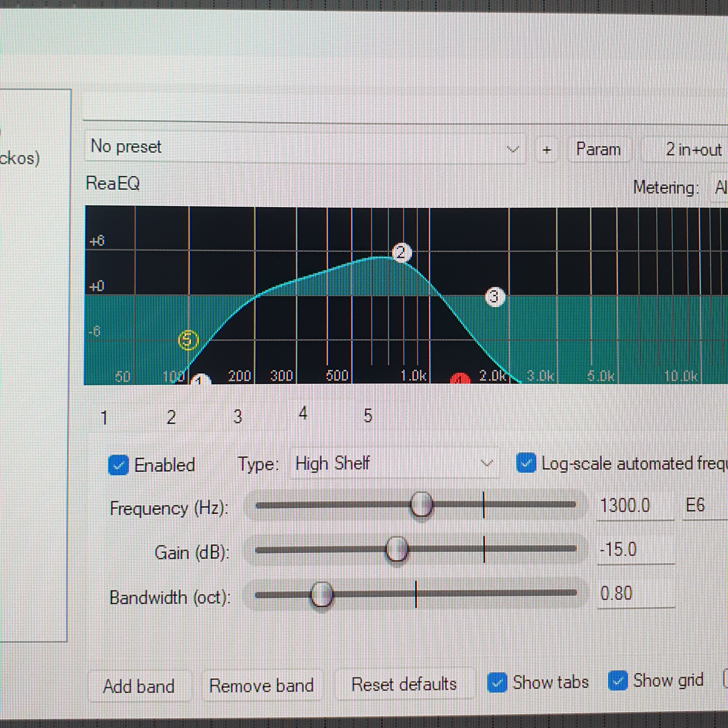Click the Reset defaults button
This screenshot has height=728, width=728.
404,684
